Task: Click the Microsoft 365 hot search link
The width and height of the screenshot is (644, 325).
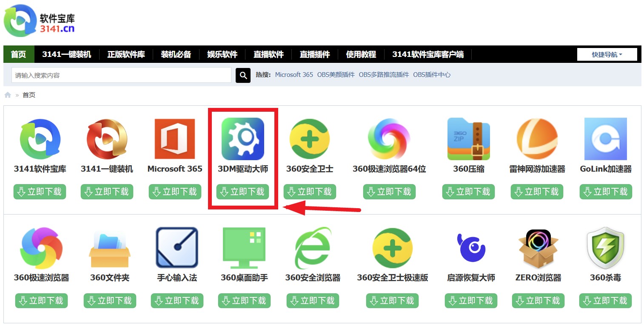Action: tap(294, 75)
